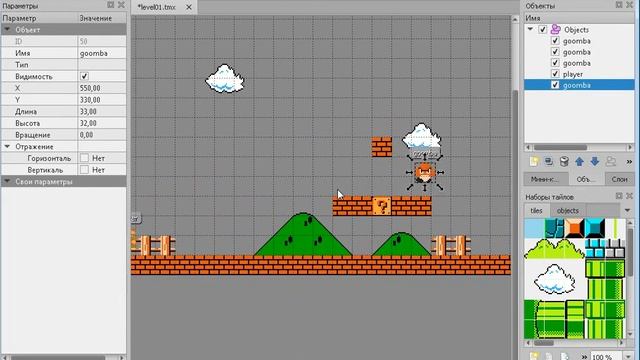Close the level01.tmx tab
640x360 pixels.
tap(189, 7)
